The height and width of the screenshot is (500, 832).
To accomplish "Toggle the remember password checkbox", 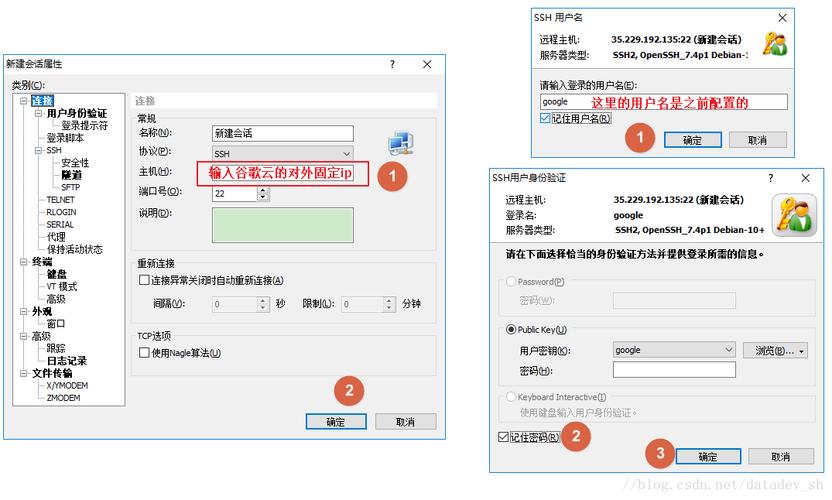I will coord(504,437).
